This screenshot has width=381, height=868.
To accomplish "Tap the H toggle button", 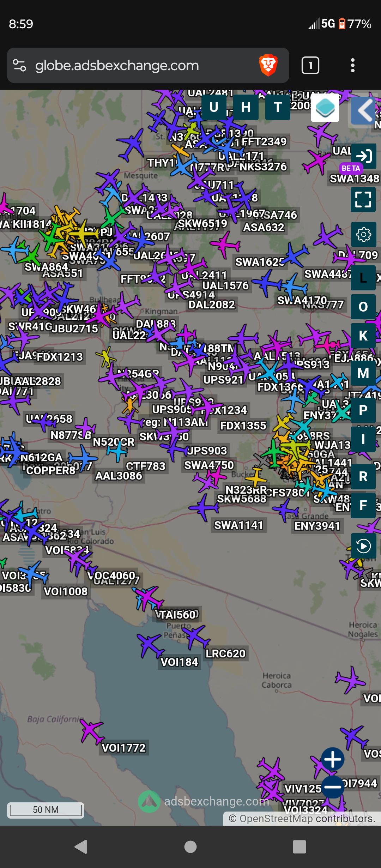I will click(246, 107).
